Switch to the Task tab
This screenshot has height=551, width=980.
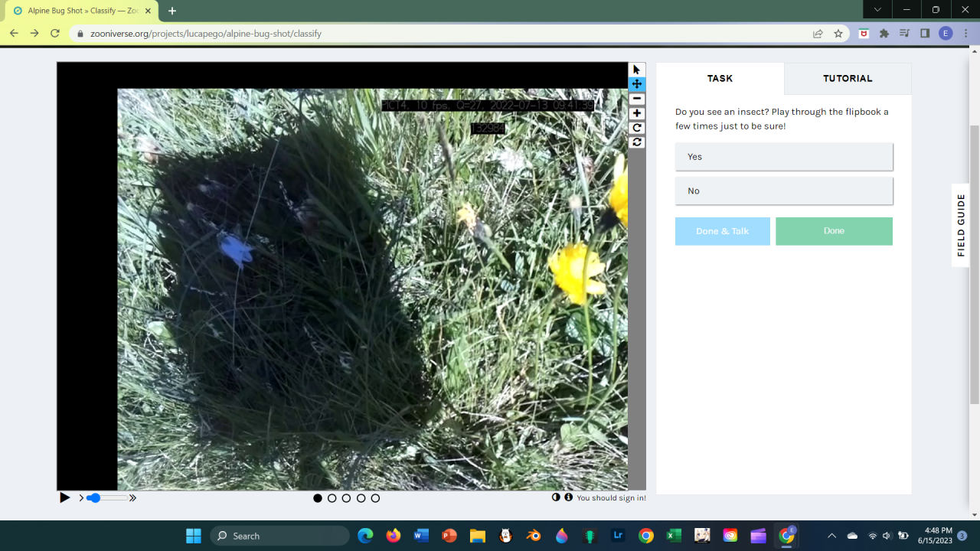[x=720, y=79]
